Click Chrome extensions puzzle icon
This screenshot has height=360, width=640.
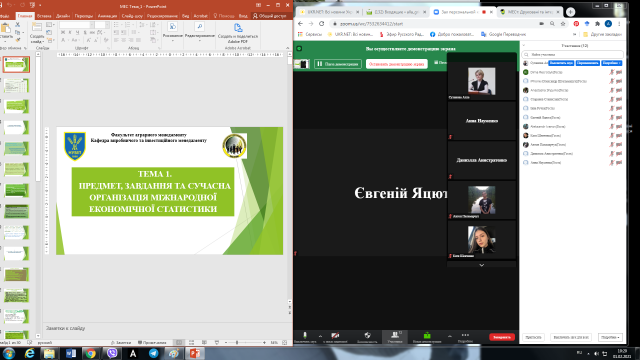[598, 24]
